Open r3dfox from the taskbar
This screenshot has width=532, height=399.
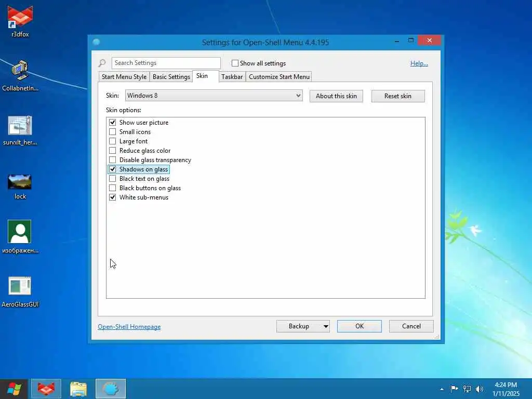46,389
